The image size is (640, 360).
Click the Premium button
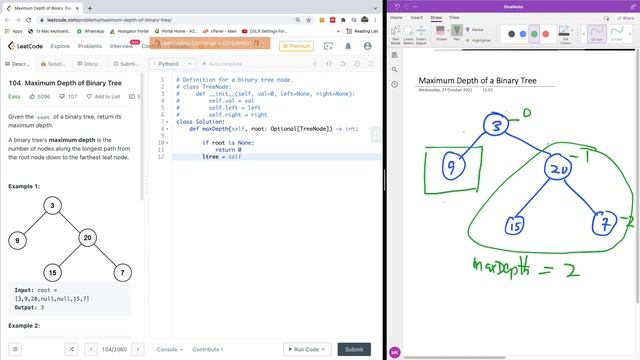coord(296,46)
